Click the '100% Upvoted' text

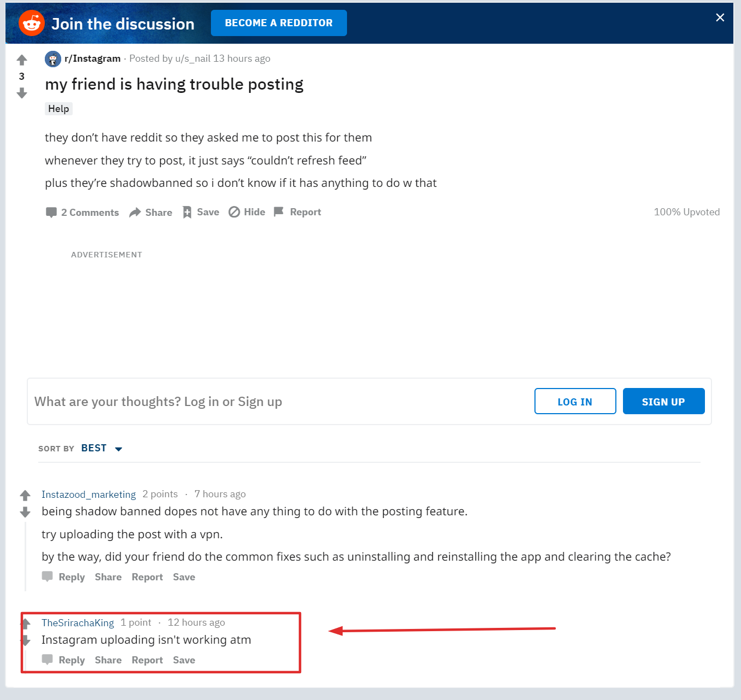(687, 212)
